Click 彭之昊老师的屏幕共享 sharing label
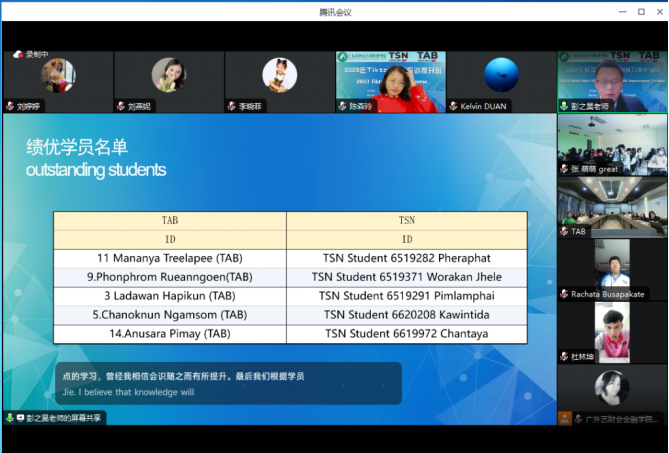The image size is (669, 453). coord(62,417)
